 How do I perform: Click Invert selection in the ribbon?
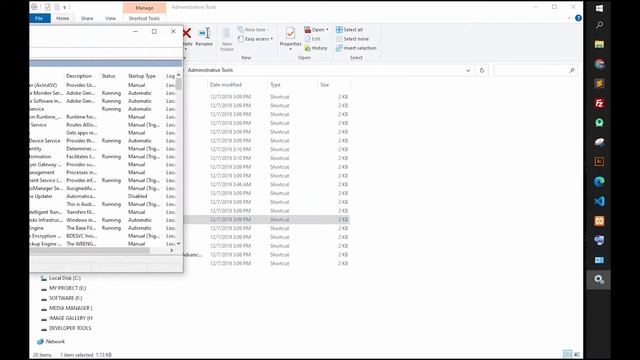tap(356, 48)
